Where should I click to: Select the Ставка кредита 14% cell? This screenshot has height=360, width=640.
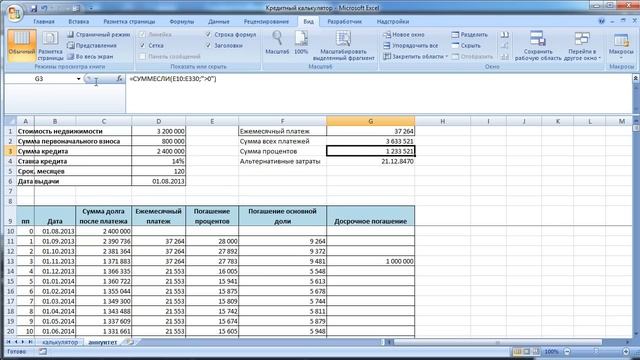158,161
